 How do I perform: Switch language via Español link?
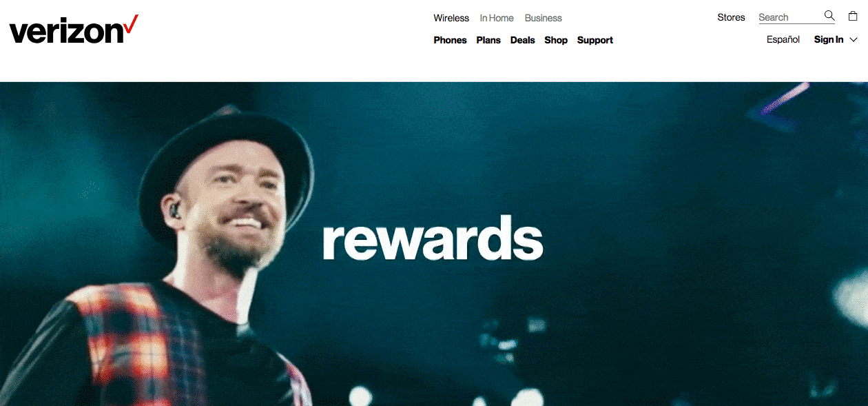click(x=783, y=39)
